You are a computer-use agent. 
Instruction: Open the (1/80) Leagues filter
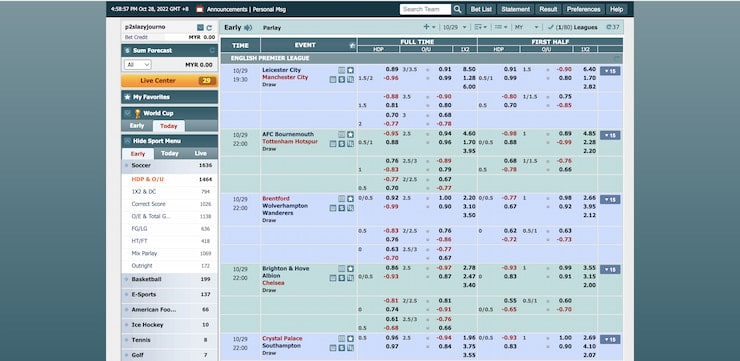(572, 27)
